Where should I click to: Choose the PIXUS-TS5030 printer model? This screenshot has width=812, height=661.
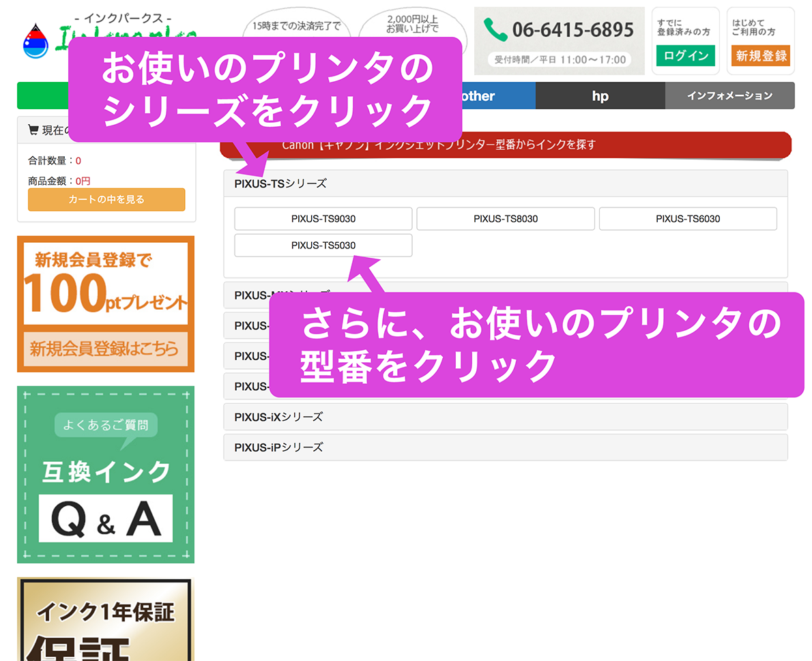click(323, 246)
